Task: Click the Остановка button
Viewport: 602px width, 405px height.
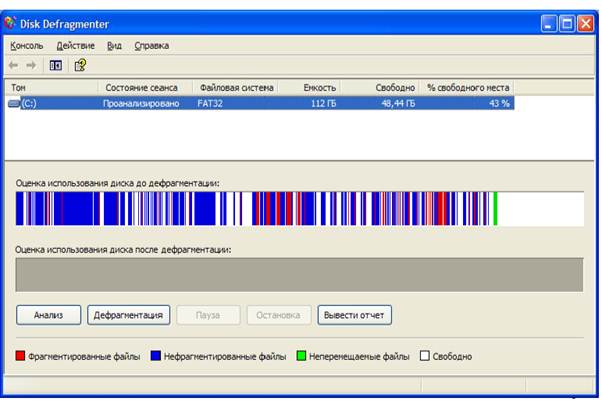Action: coord(278,315)
